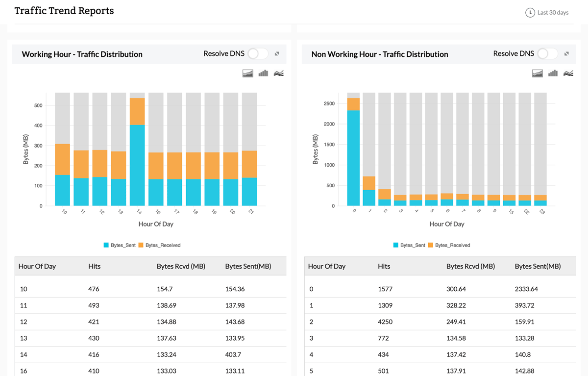Expand the Working Hour panel to fullscreen

pyautogui.click(x=277, y=54)
